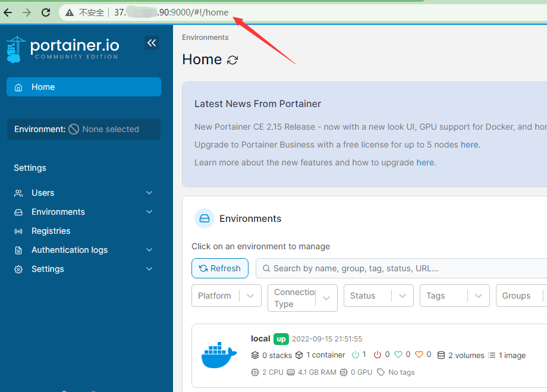This screenshot has width=547, height=392.
Task: Click the None selected environment icon
Action: 74,129
